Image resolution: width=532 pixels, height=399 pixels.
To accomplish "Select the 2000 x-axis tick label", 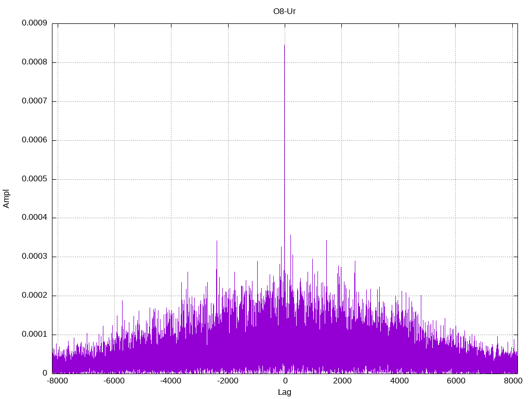I will click(x=342, y=381).
